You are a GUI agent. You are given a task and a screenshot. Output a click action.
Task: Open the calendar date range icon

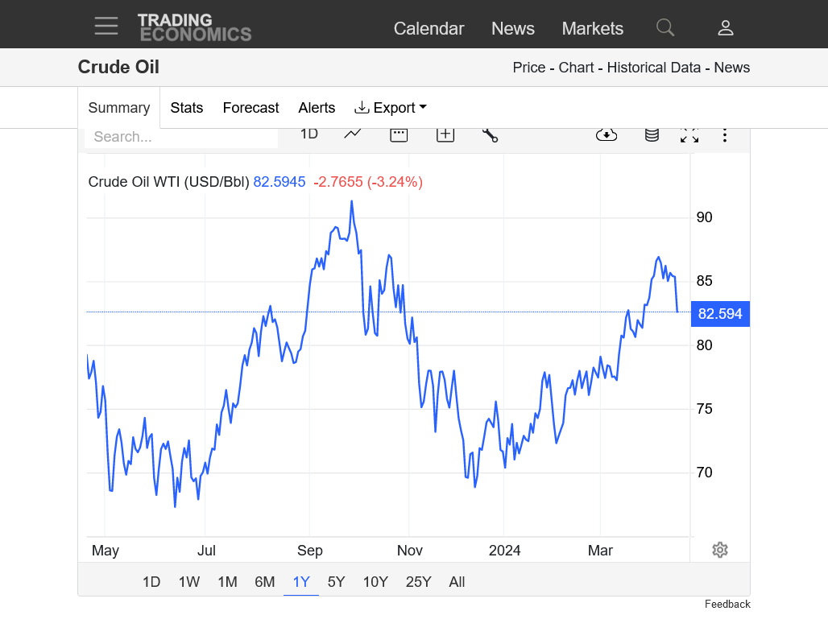click(x=399, y=134)
